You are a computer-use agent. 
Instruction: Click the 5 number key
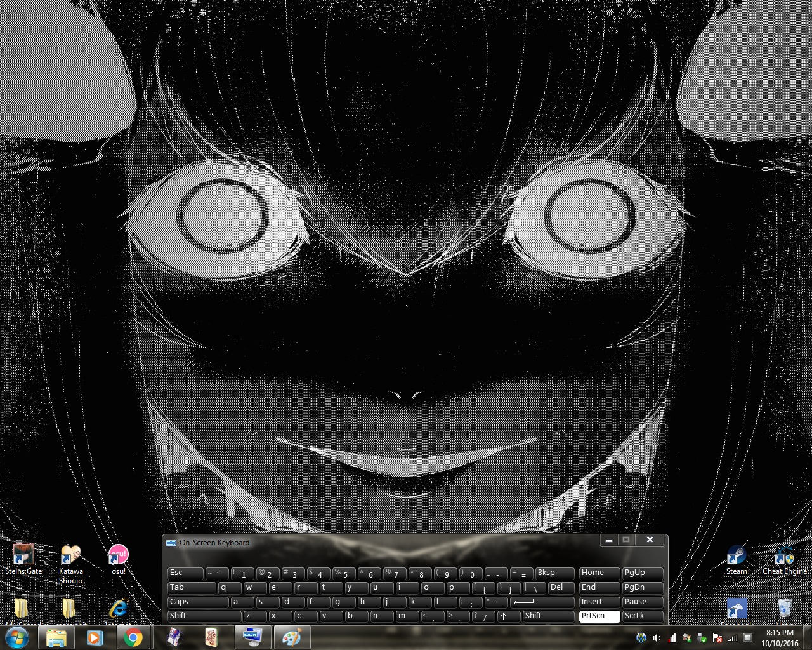[x=344, y=573]
